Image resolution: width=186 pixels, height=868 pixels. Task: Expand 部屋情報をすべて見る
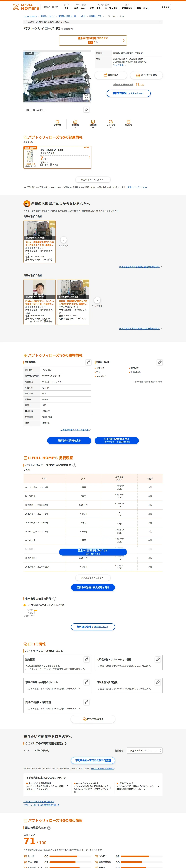coord(93,180)
